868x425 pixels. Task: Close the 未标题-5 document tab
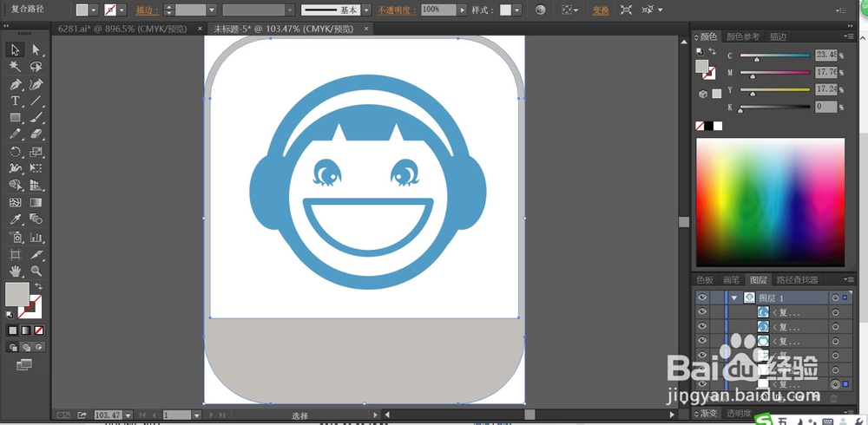pyautogui.click(x=366, y=29)
